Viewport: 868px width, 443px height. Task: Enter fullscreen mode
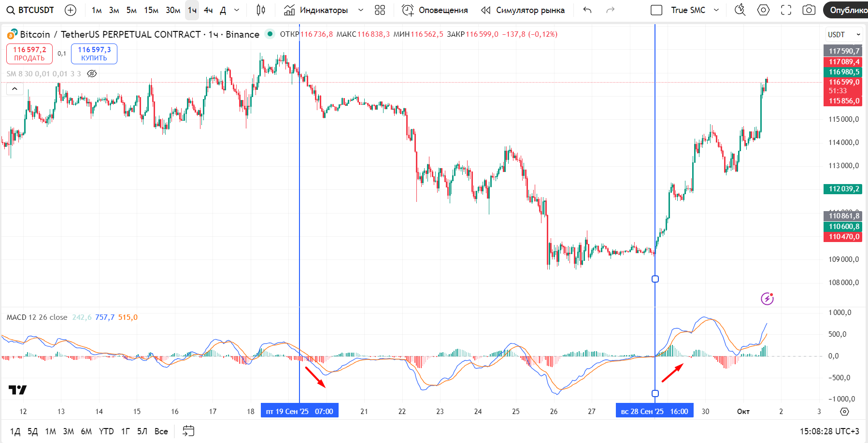[786, 10]
